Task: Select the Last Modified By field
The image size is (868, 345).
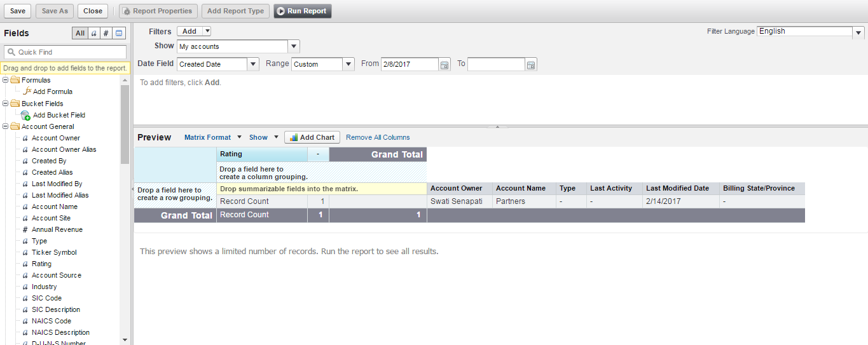Action: [x=57, y=184]
